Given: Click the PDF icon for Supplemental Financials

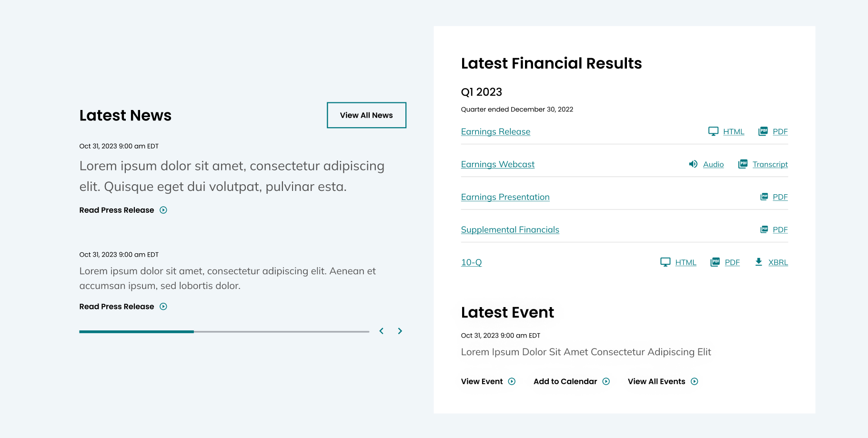Looking at the screenshot, I should tap(764, 229).
